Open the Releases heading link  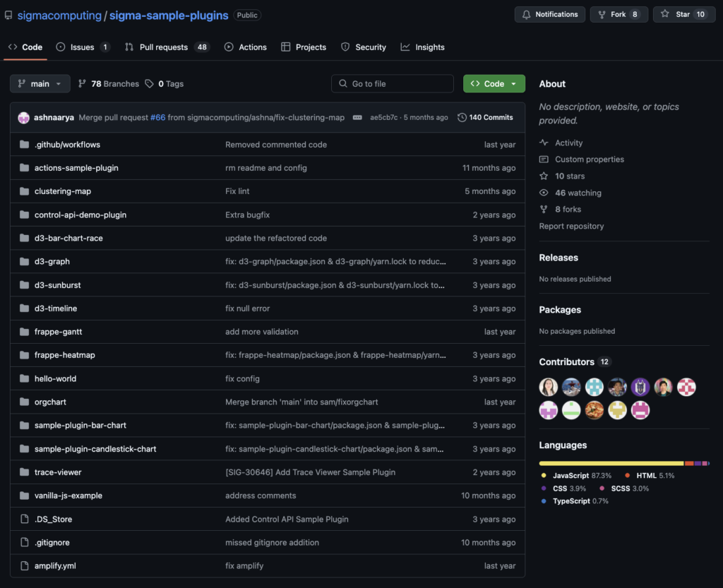[558, 258]
